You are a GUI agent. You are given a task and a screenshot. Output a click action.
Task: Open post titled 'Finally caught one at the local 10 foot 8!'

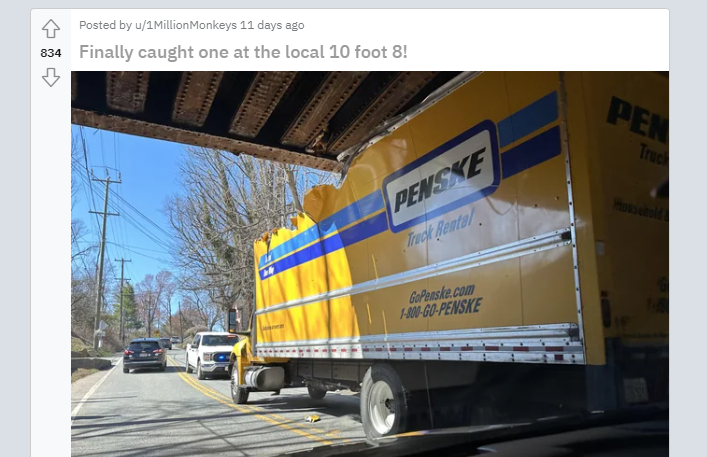click(243, 52)
